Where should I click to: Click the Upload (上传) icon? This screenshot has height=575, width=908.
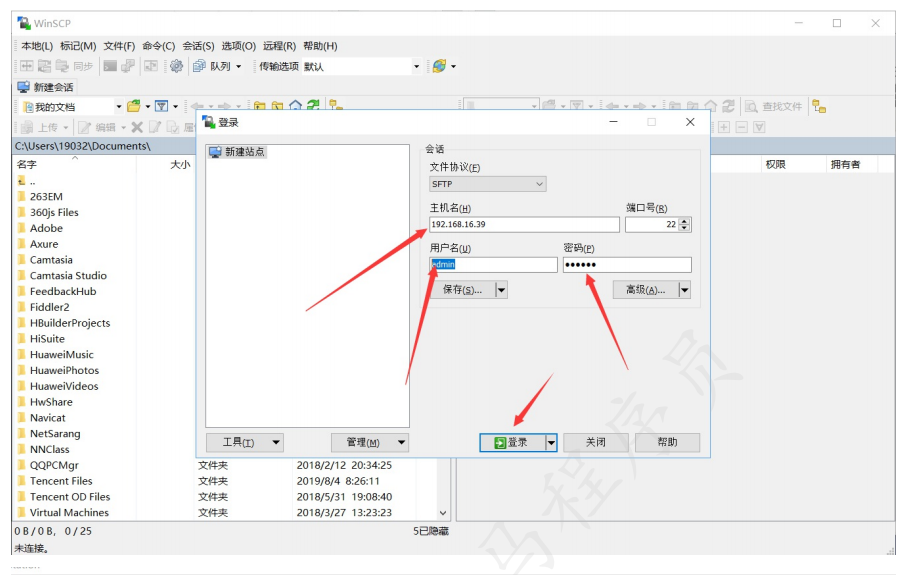(x=27, y=127)
